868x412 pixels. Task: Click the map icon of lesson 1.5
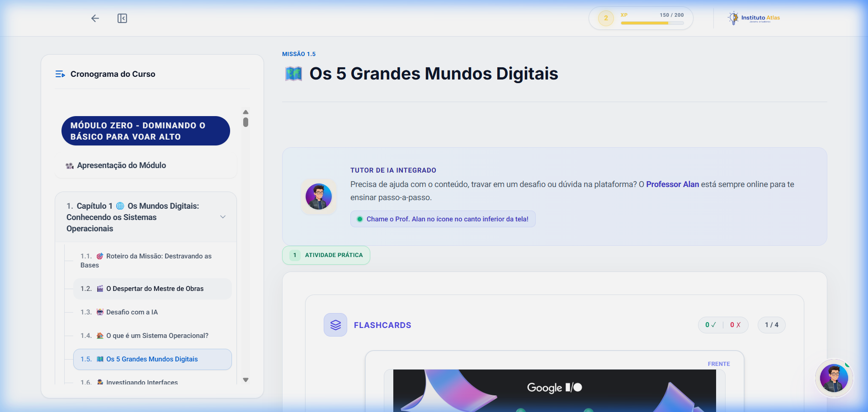[100, 359]
